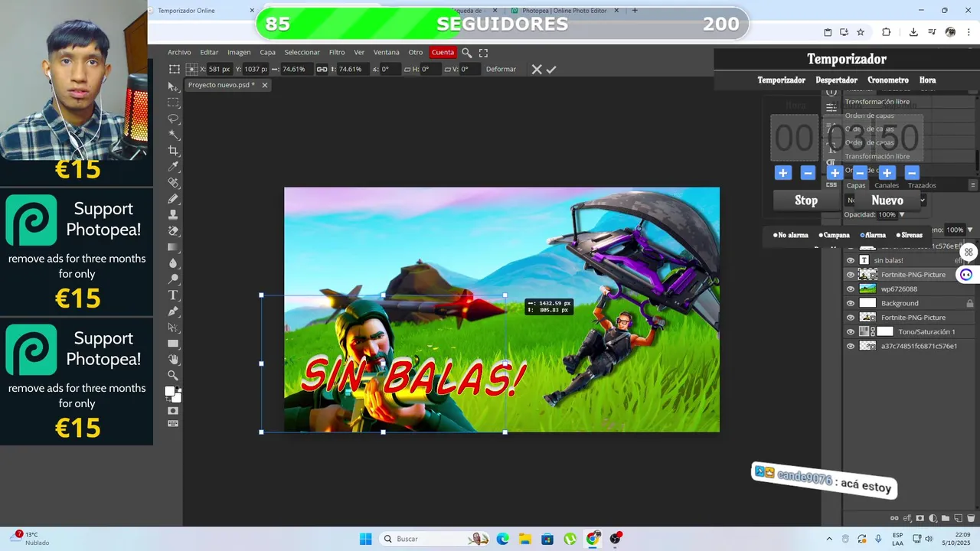Select the Path Select tool

coord(174,328)
